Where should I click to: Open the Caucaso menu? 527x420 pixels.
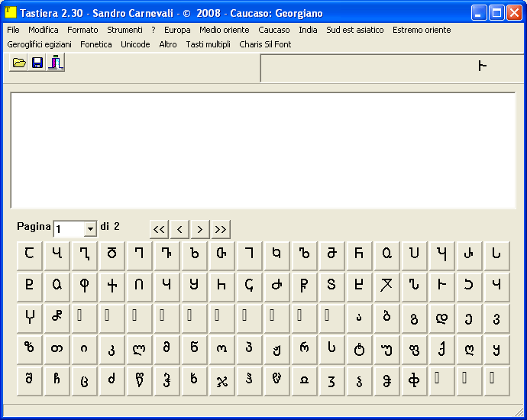(x=274, y=30)
